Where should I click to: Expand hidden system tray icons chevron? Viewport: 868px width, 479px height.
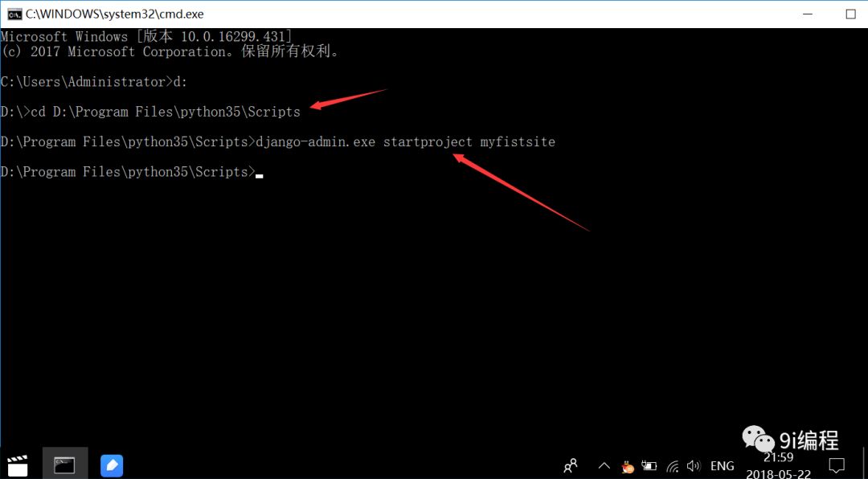point(604,465)
